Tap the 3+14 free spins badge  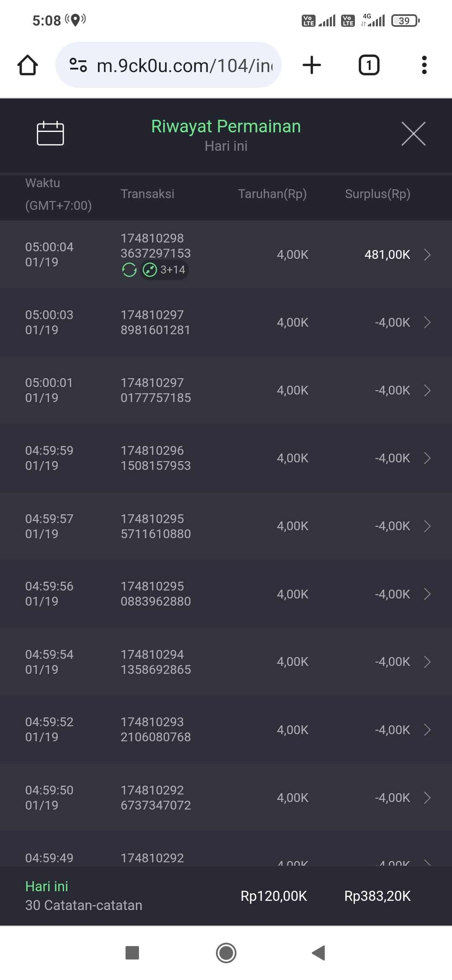pyautogui.click(x=164, y=270)
